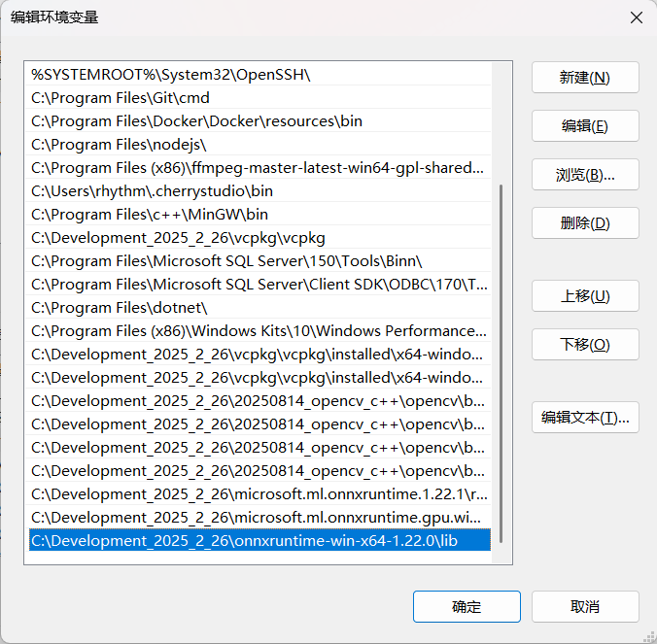657x644 pixels.
Task: Select the microsoft.ml.onnxruntime.1.22.1 path entry
Action: (x=259, y=494)
